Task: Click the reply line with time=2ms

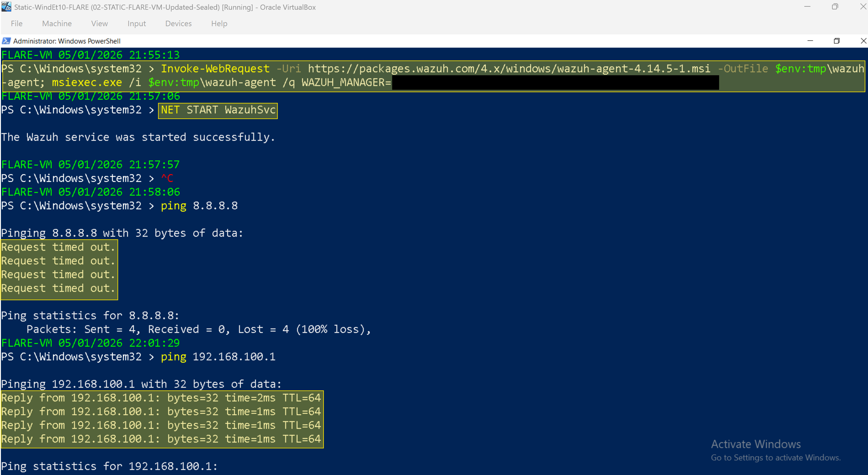Action: (161, 398)
